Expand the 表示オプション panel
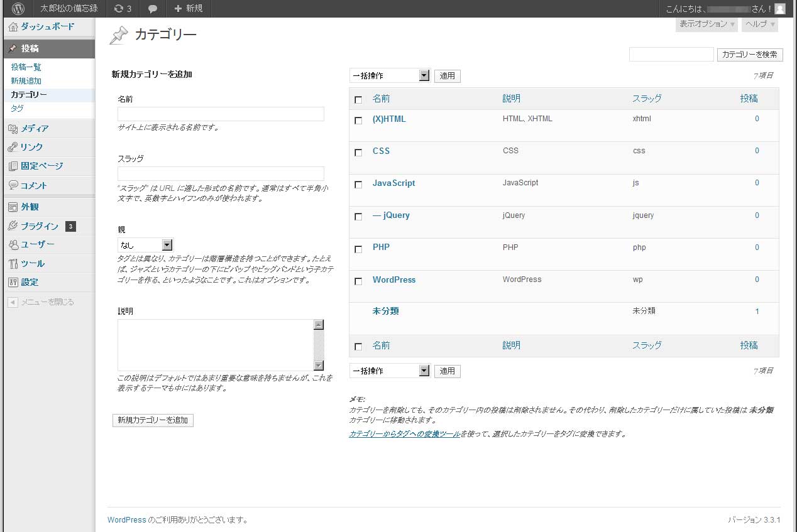 point(707,24)
